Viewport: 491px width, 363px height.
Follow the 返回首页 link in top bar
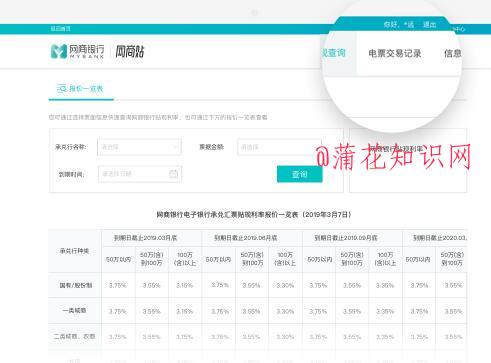(60, 29)
